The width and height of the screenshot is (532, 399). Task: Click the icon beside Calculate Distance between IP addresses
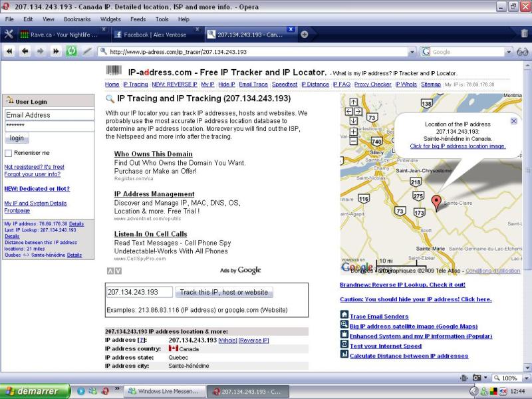[x=344, y=354]
